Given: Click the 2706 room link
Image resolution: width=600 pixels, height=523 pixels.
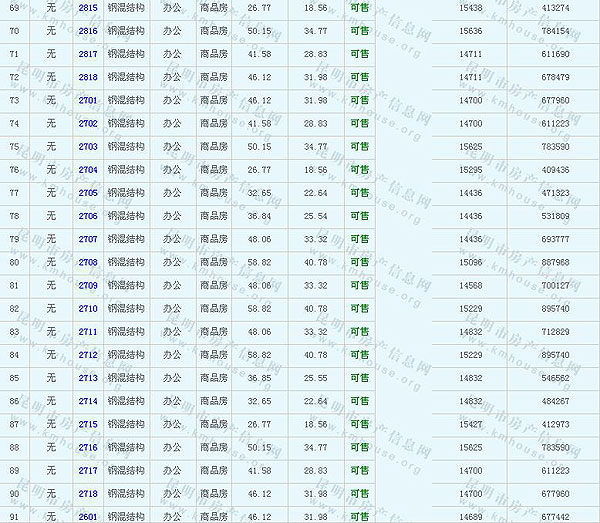Looking at the screenshot, I should (88, 216).
